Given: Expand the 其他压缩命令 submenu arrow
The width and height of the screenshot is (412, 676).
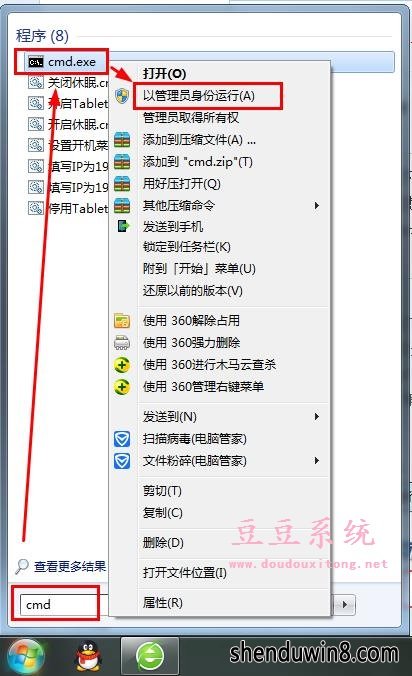Looking at the screenshot, I should coord(317,205).
